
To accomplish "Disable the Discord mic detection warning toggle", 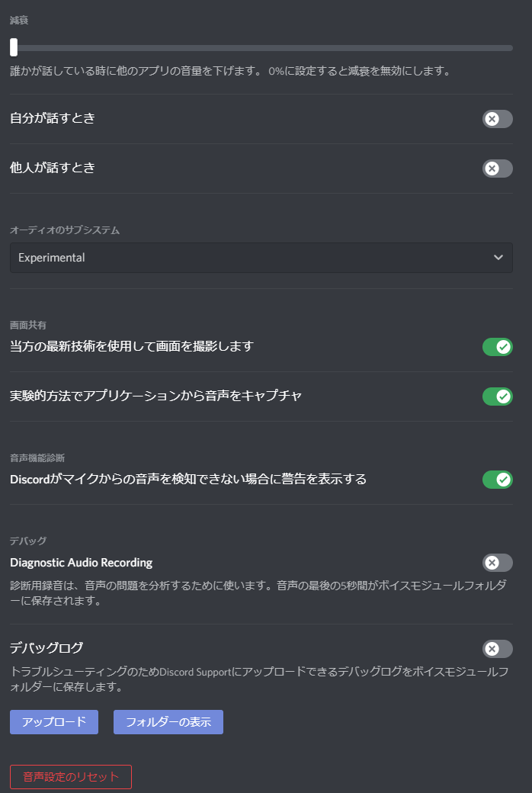I will (497, 480).
